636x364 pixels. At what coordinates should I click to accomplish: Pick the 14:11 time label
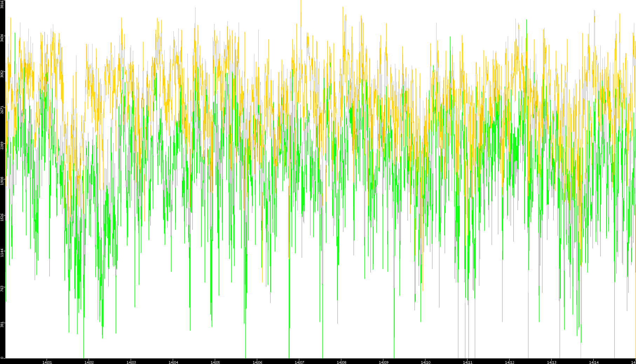(x=467, y=362)
